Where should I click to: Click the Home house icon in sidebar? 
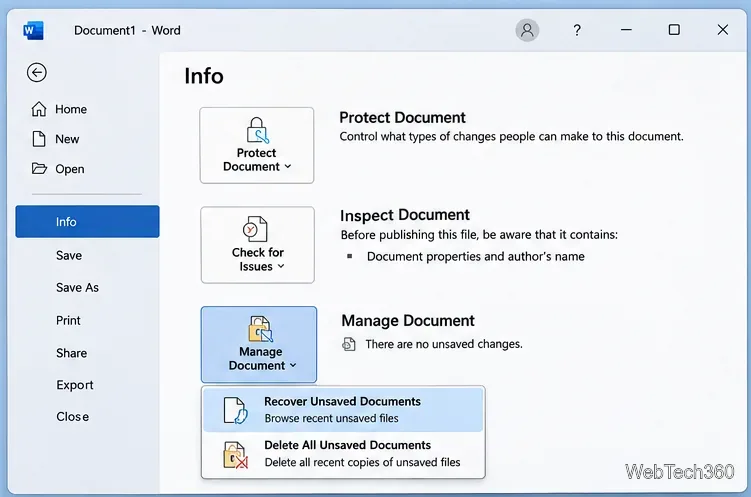(39, 109)
